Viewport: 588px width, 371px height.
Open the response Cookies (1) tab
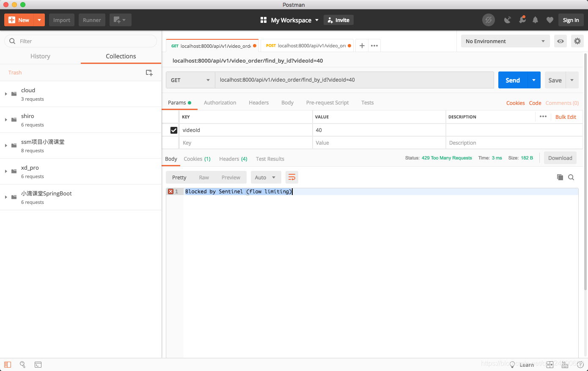pos(197,159)
